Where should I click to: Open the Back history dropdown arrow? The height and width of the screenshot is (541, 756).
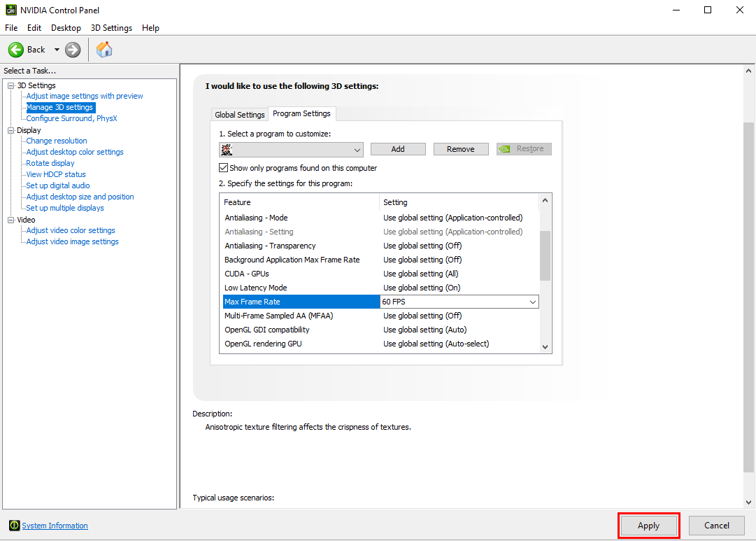coord(57,50)
